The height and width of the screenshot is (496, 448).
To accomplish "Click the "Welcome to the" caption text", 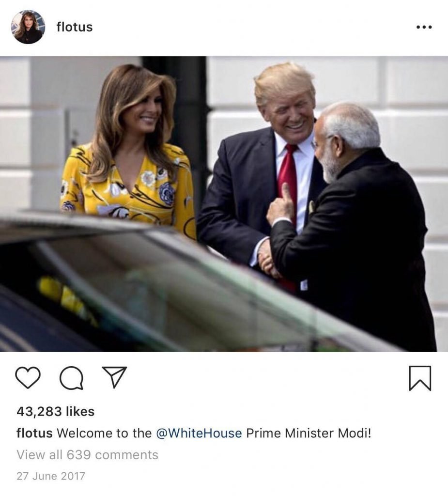I will 105,433.
